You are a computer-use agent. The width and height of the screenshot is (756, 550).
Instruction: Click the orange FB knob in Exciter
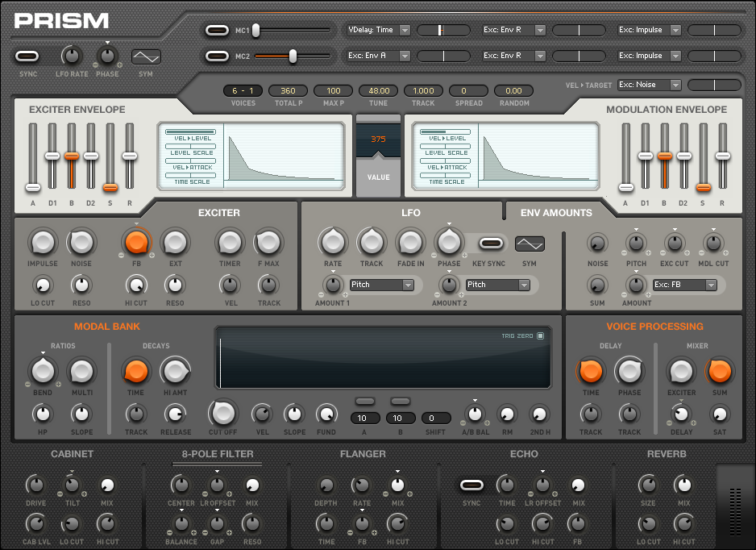[x=136, y=242]
